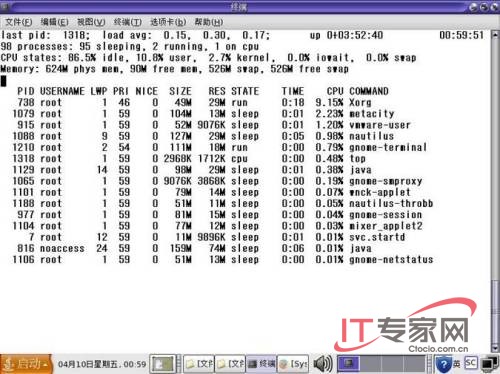The image size is (500, 374).
Task: Click the terminal scrollbar up arrow
Action: (x=496, y=35)
